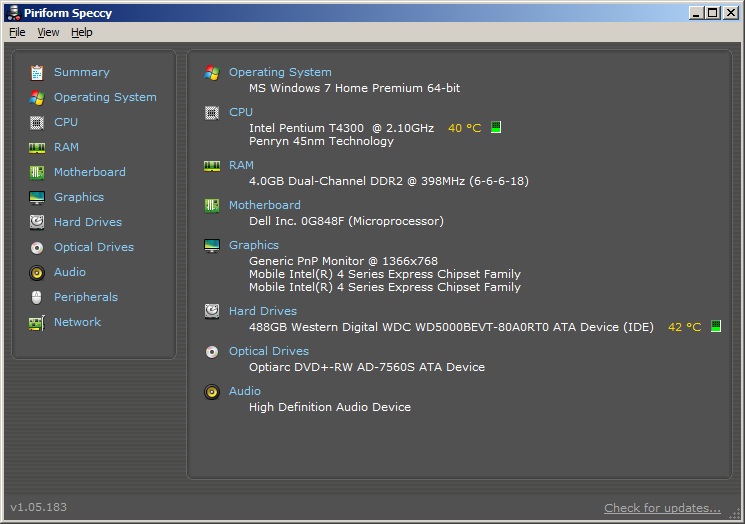Click the Motherboard icon in sidebar
745x524 pixels.
(37, 172)
